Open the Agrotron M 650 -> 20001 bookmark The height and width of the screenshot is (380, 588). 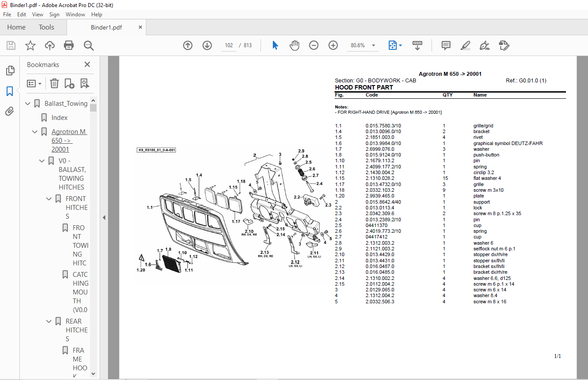[x=69, y=141]
